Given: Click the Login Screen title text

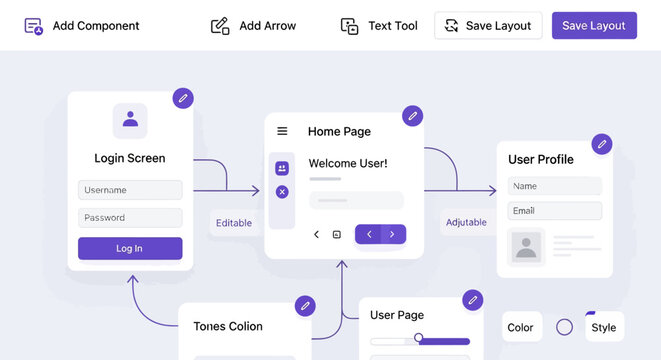Looking at the screenshot, I should point(130,158).
